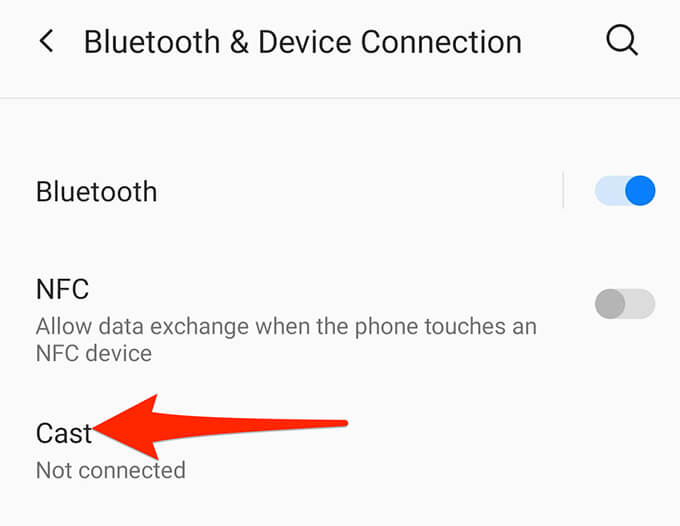The height and width of the screenshot is (526, 680).
Task: Tap the NFC data exchange description
Action: tap(286, 340)
